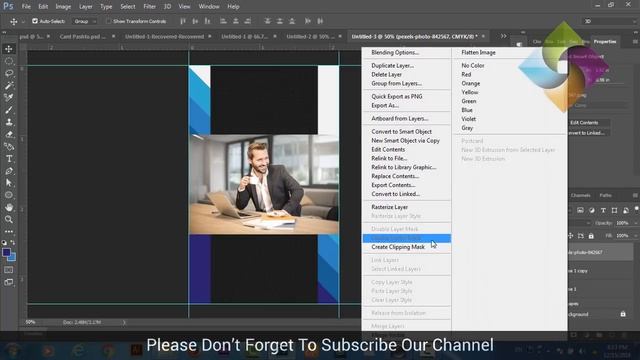Pick Red layer color label

pyautogui.click(x=466, y=74)
